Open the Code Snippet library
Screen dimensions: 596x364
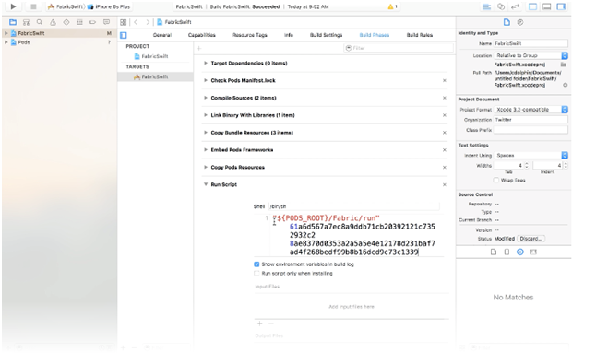click(507, 252)
